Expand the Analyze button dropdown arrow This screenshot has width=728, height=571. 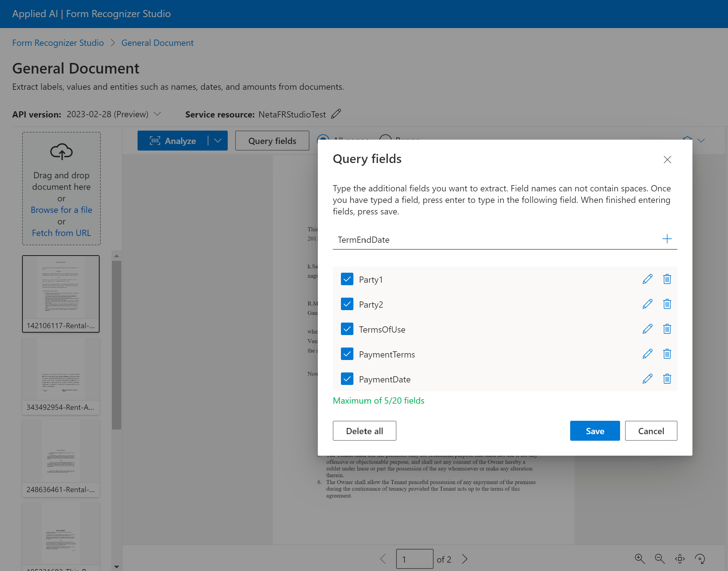click(x=218, y=141)
